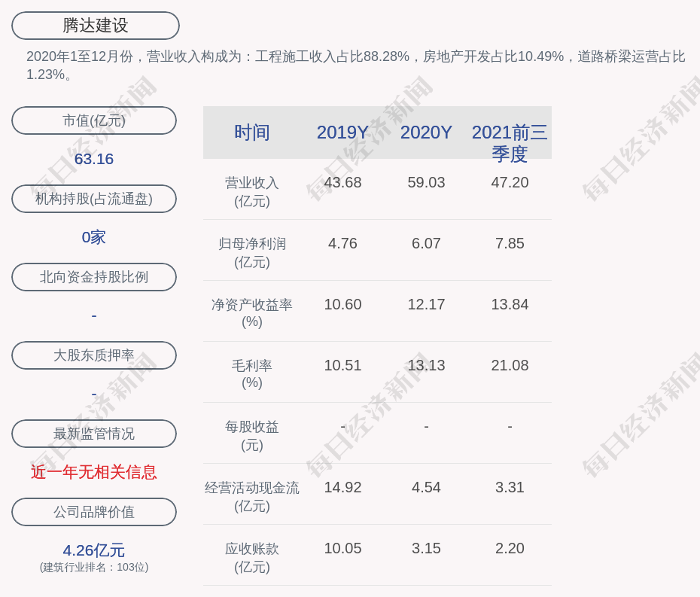Viewport: 700px width, 597px height.
Task: Select the 4.26亿元 brand value figure
Action: point(94,550)
